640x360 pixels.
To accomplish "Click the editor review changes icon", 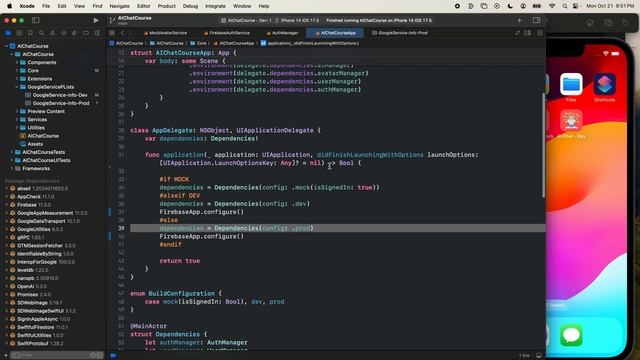I will pos(518,33).
